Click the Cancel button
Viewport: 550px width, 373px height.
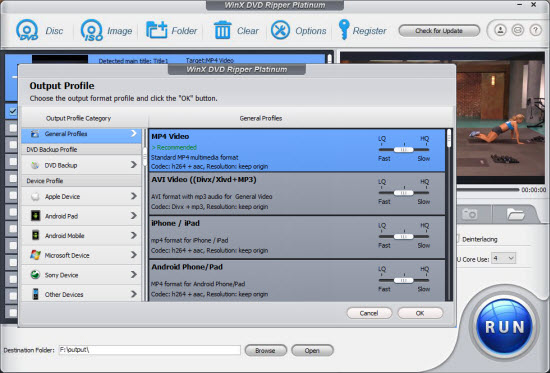(x=369, y=313)
